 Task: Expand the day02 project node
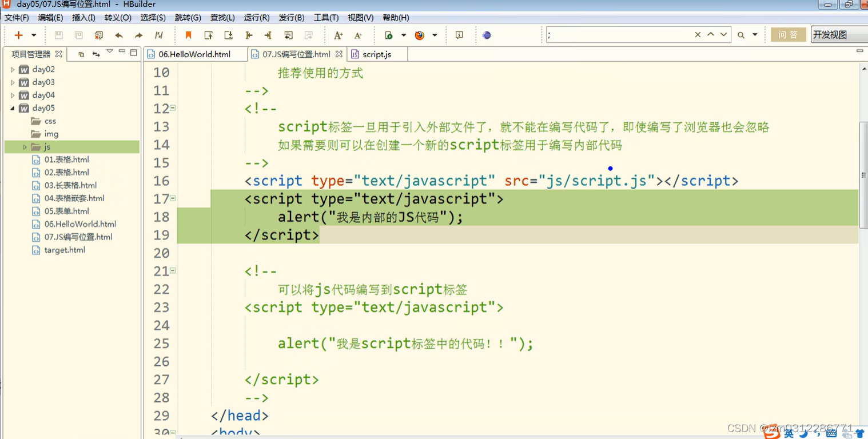coord(13,69)
